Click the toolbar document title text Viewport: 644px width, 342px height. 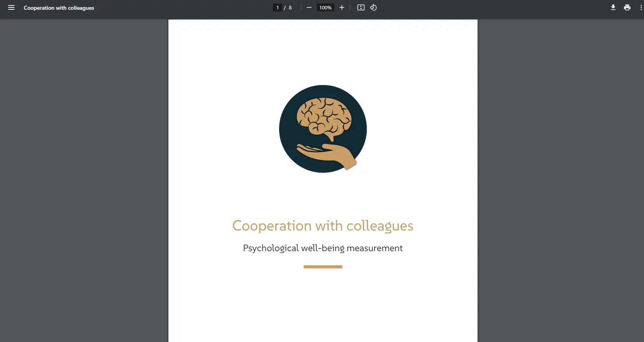point(59,8)
